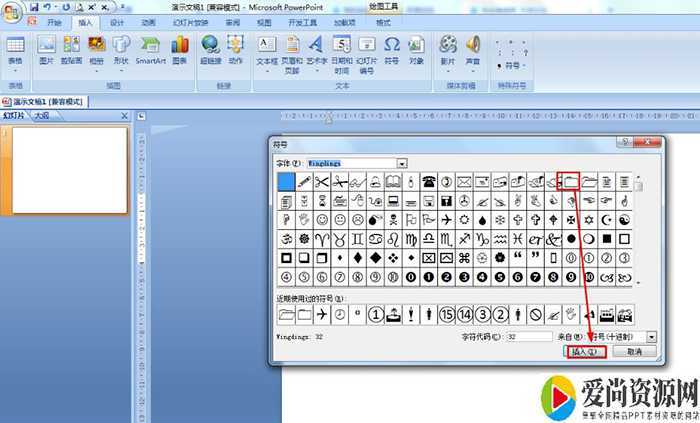Viewport: 700px width, 423px height.
Task: Open the Hyperlink (超链接) tool
Action: pos(211,48)
